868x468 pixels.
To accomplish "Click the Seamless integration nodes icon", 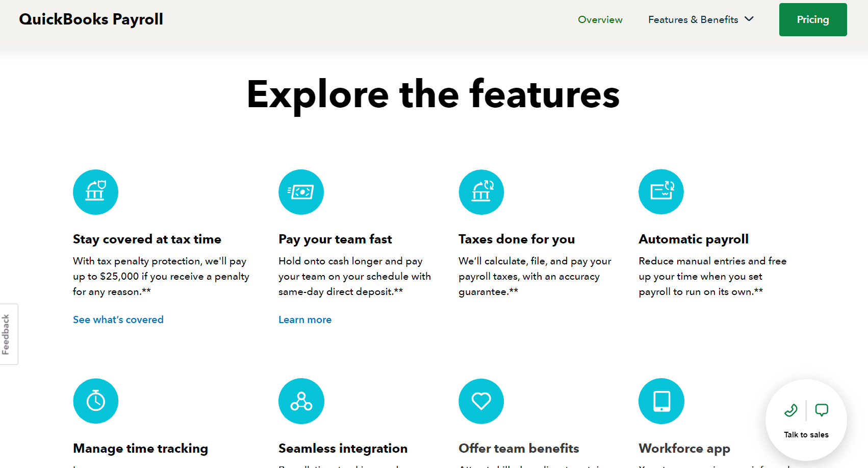I will click(301, 401).
